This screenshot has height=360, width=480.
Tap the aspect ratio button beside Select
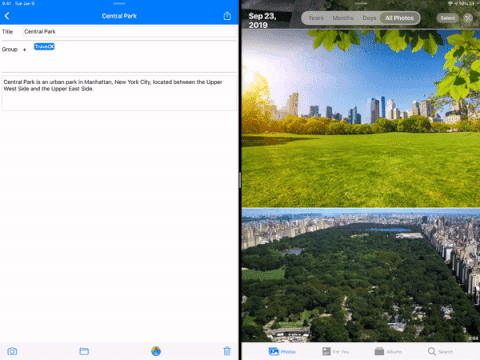[468, 18]
